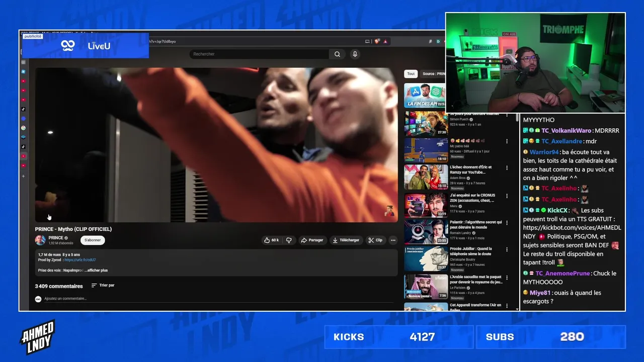Click the channel watermark avatar in video

[389, 211]
